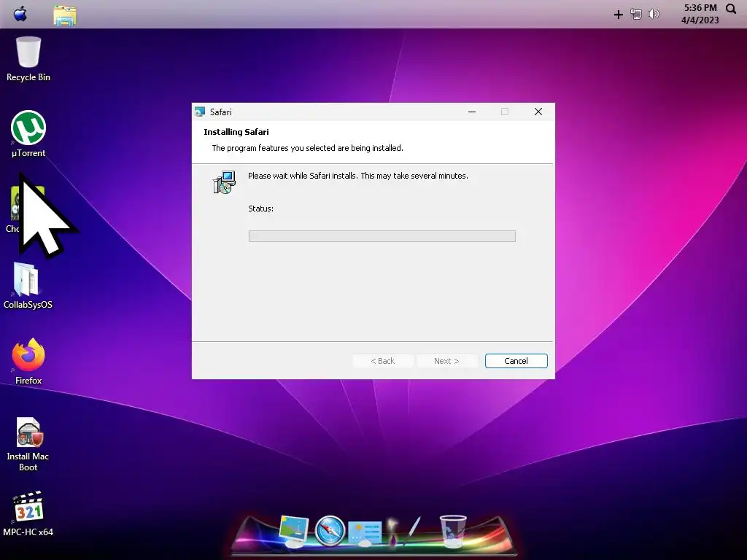Click the 4/4/2023 date
The image size is (747, 560).
(x=700, y=20)
